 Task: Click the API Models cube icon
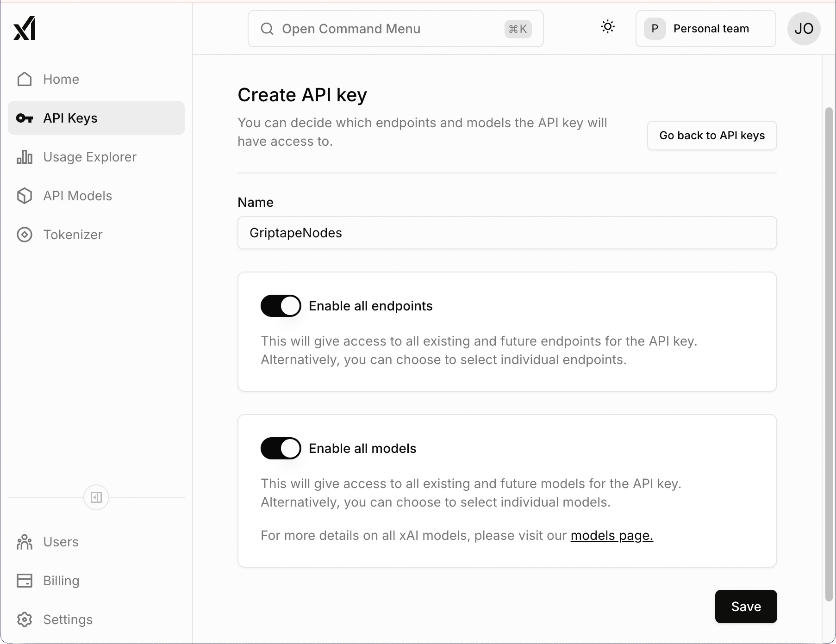[x=25, y=196]
